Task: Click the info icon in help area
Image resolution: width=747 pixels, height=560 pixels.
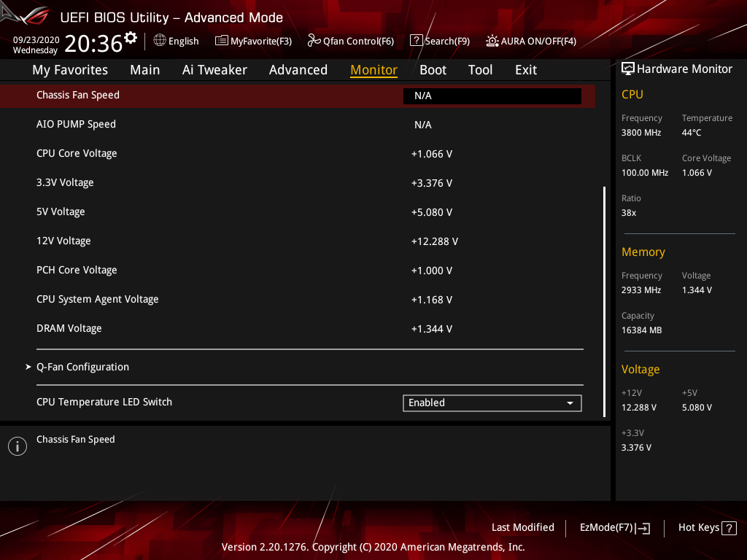Action: tap(18, 446)
